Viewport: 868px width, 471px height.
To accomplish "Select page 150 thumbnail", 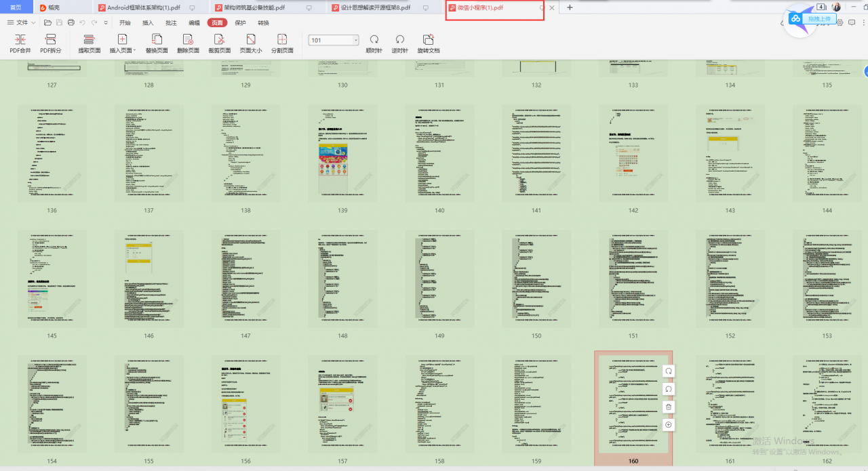I will 536,279.
